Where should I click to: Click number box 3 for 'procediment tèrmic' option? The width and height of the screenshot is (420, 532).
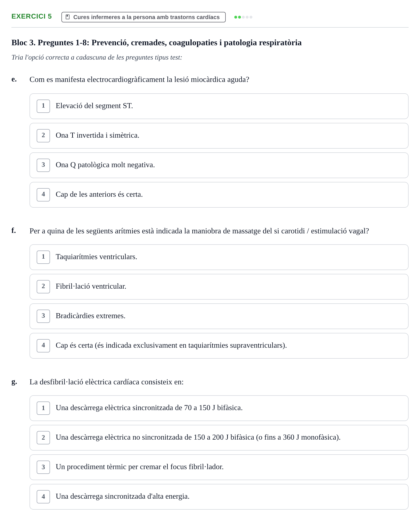point(43,467)
